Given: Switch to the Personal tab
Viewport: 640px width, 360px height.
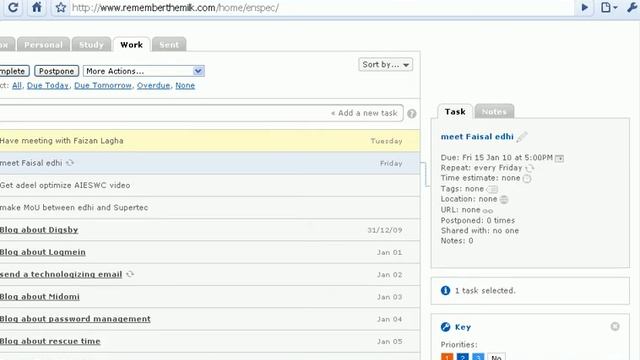Looking at the screenshot, I should (x=43, y=44).
